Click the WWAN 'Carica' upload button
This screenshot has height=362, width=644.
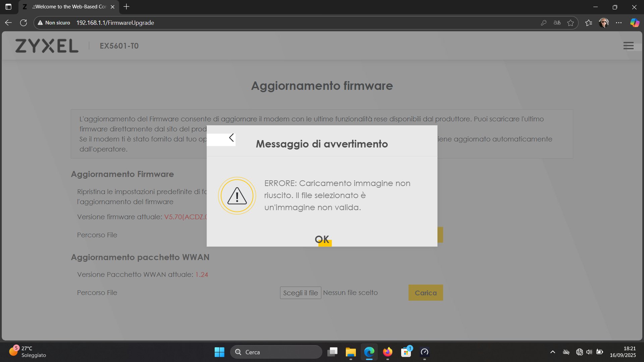coord(426,293)
